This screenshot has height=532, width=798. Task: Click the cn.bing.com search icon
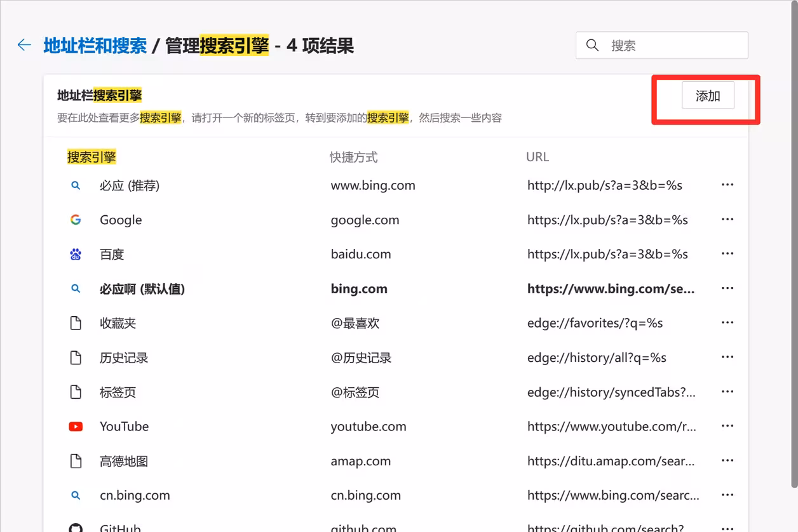click(76, 495)
